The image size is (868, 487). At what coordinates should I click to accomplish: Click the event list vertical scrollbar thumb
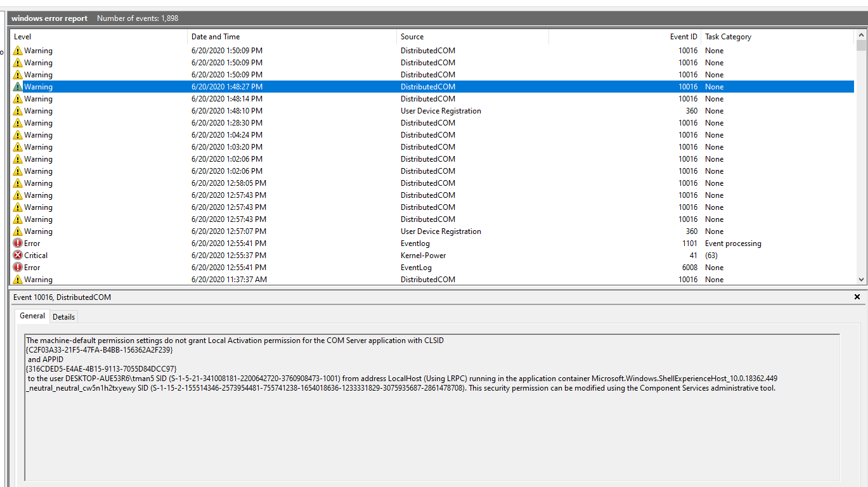pyautogui.click(x=861, y=46)
